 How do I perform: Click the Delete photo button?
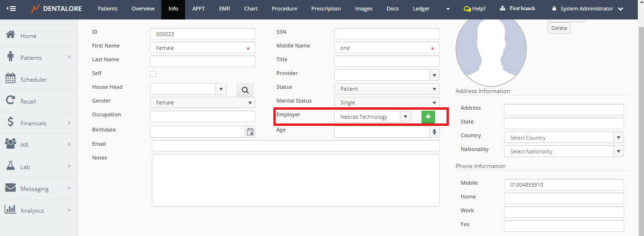click(559, 28)
